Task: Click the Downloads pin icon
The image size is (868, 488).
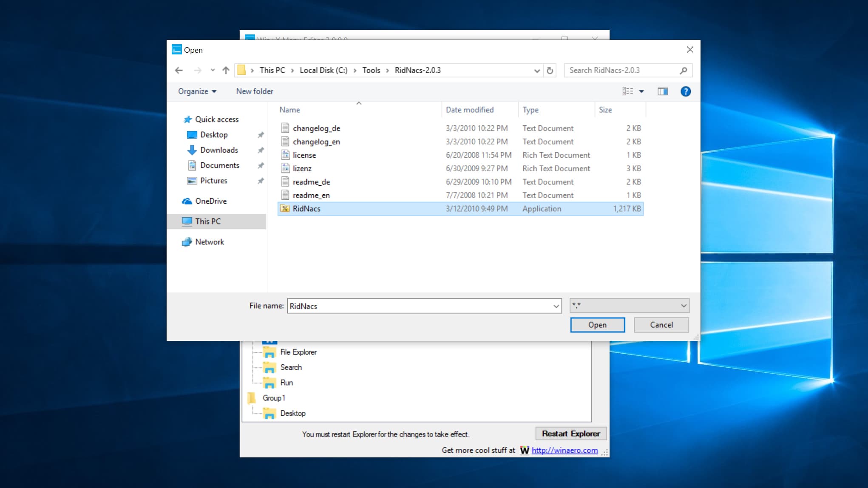Action: pos(261,150)
